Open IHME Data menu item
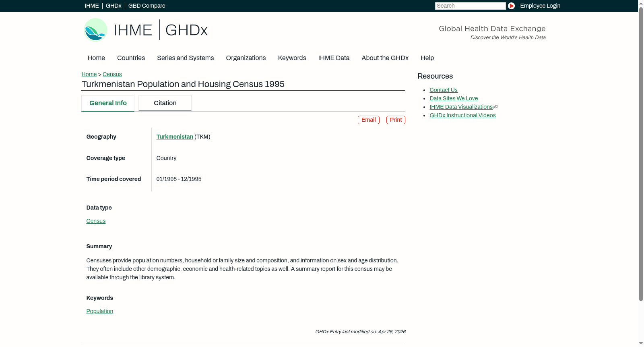The image size is (644, 347). point(334,58)
